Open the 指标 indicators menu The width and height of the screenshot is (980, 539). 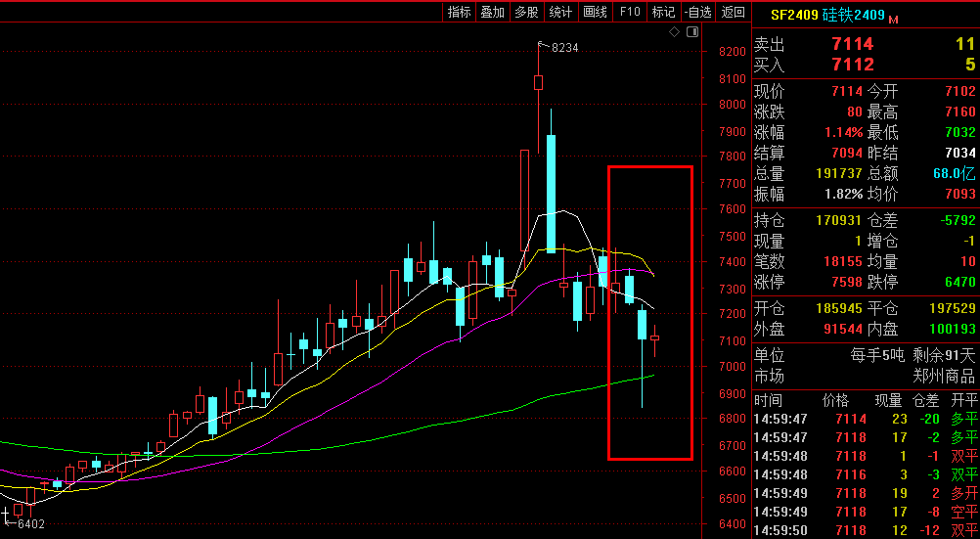tap(459, 12)
